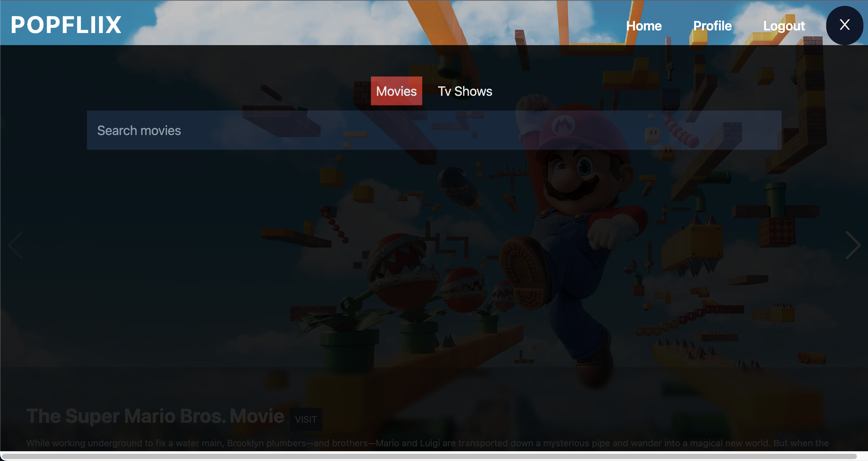Go to previous slide with left chevron
This screenshot has width=868, height=461.
click(x=16, y=245)
